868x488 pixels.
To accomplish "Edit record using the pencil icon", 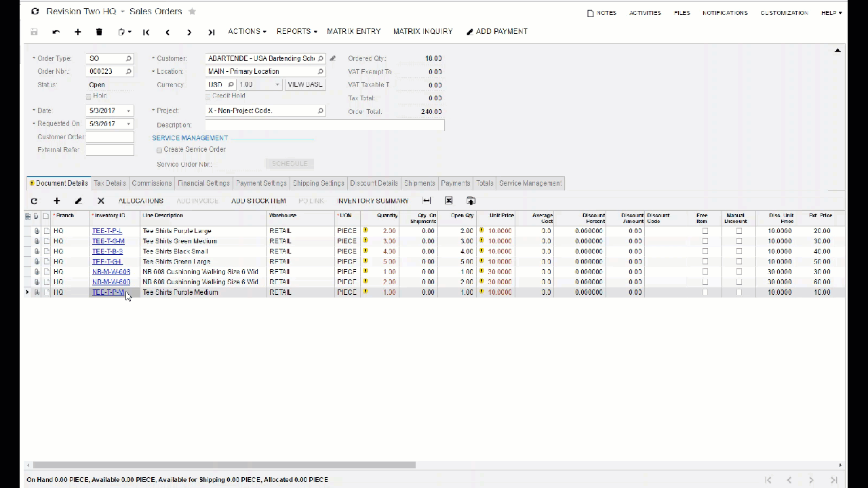I will 78,201.
